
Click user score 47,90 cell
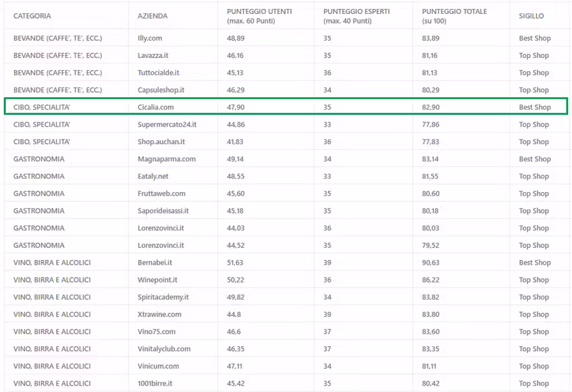[236, 107]
